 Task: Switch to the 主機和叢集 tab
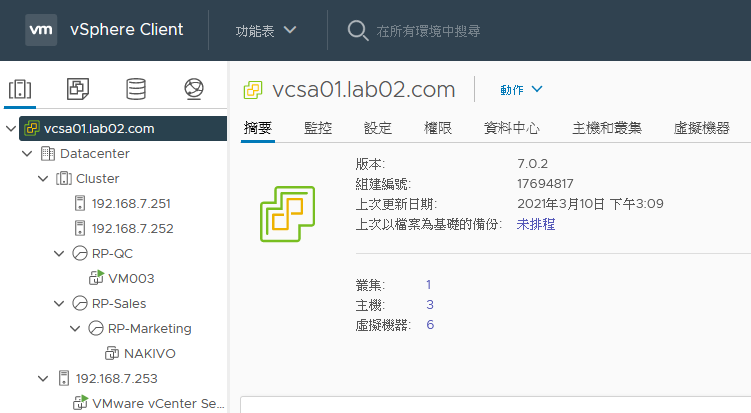tap(607, 128)
